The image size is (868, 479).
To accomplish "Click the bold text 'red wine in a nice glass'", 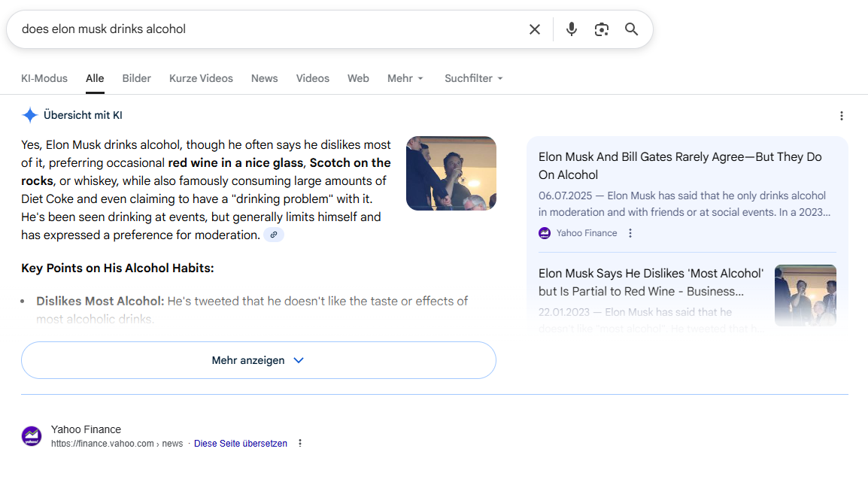I will (x=236, y=163).
